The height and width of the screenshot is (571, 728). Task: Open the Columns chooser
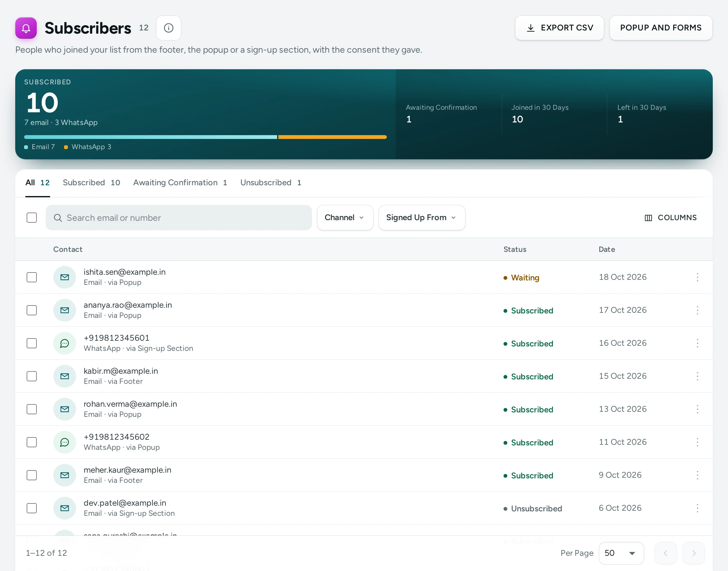[670, 218]
